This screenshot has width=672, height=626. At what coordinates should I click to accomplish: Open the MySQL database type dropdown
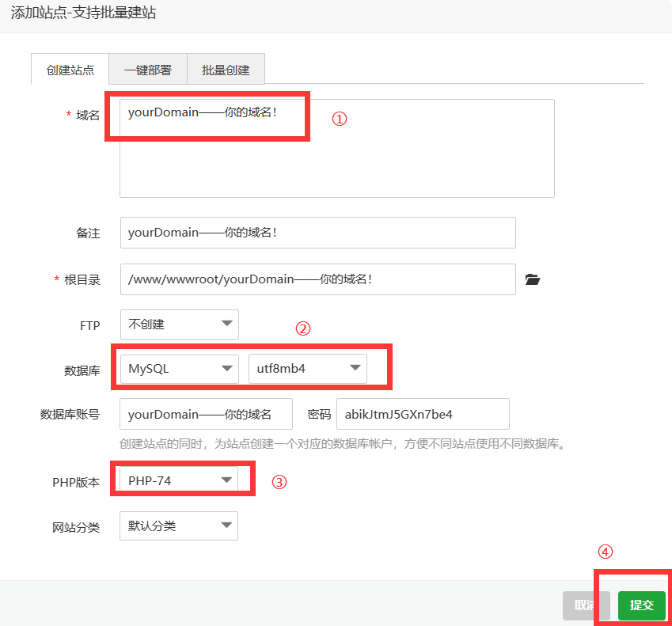[179, 368]
